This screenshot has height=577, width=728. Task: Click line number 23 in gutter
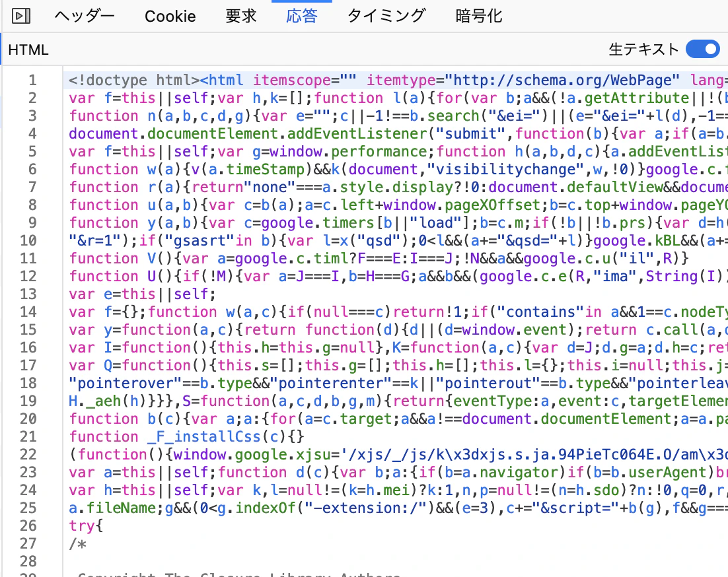pyautogui.click(x=28, y=472)
